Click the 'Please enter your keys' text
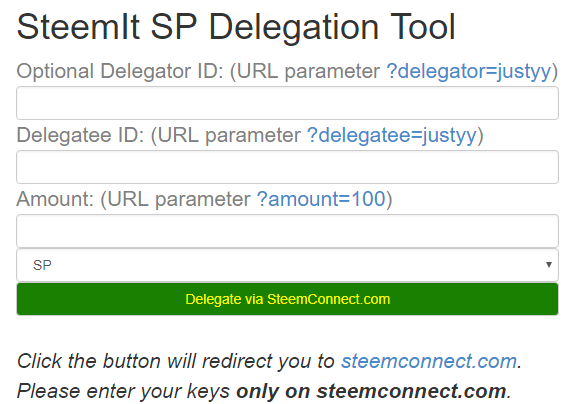Viewport: 570px width, 404px height. pyautogui.click(x=123, y=391)
